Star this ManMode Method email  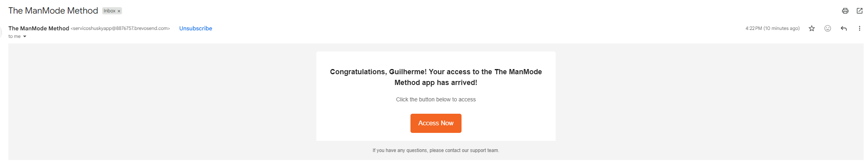coord(812,28)
